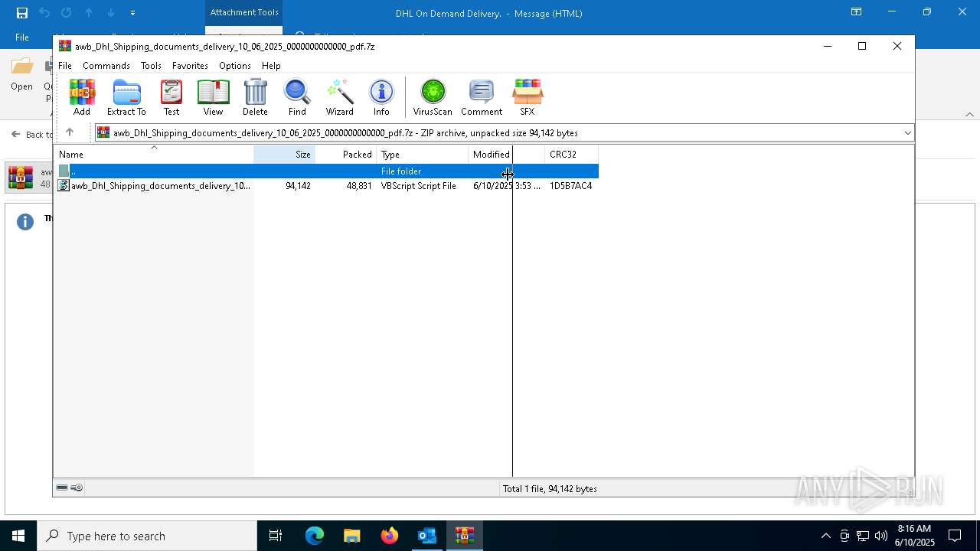
Task: Select the parent folder '..' row
Action: click(327, 171)
